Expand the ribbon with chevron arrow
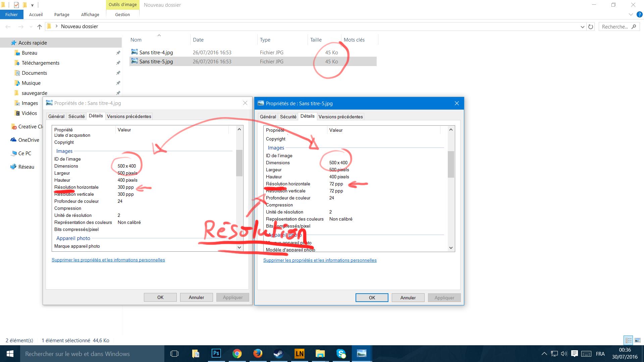644x362 pixels. click(x=631, y=15)
